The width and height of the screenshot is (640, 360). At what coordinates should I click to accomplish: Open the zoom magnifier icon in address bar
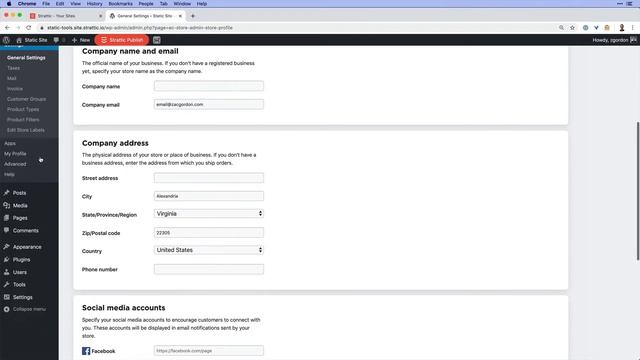point(561,28)
